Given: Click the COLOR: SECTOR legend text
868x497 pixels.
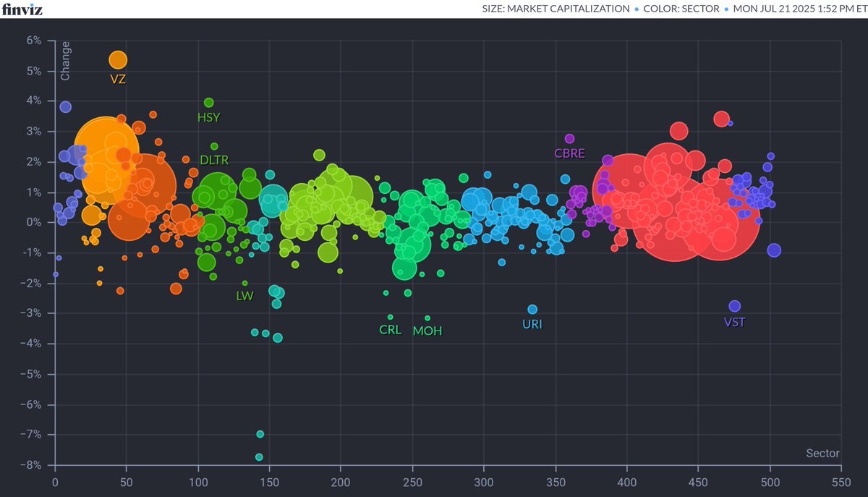Looking at the screenshot, I should tap(683, 9).
